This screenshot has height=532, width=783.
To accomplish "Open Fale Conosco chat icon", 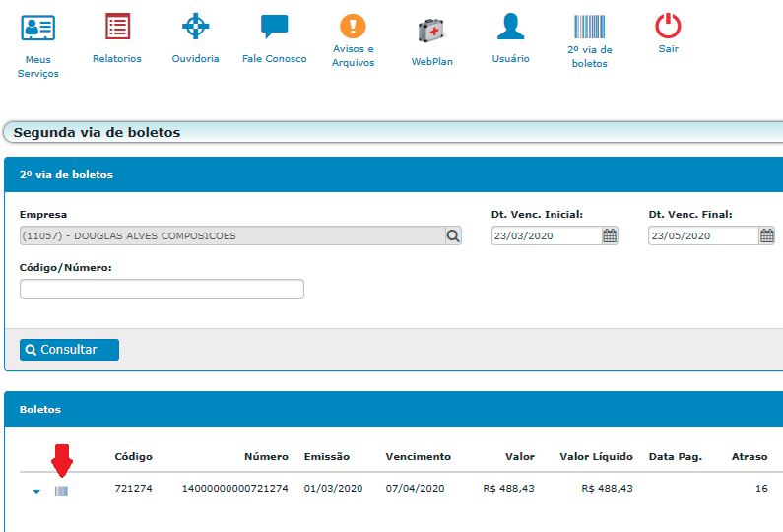I will [274, 26].
